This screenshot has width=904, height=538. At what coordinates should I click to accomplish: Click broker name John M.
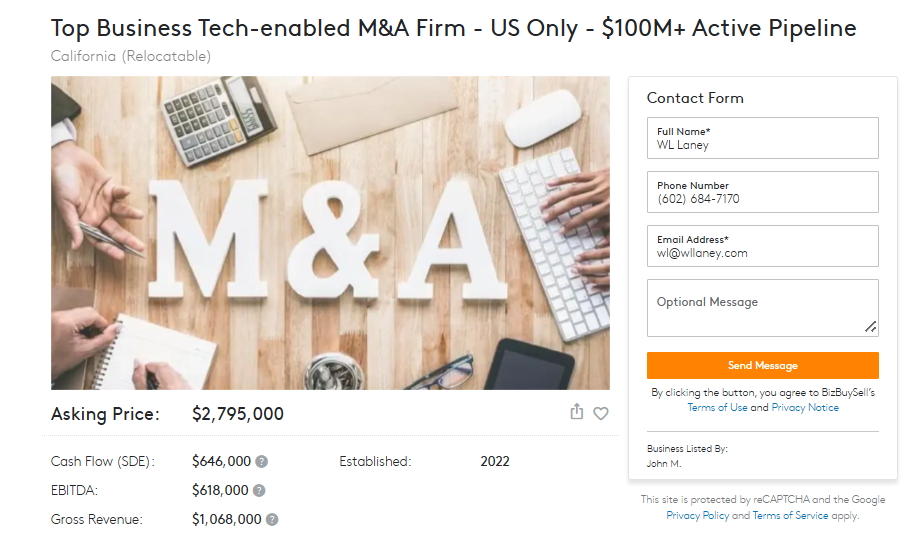664,464
